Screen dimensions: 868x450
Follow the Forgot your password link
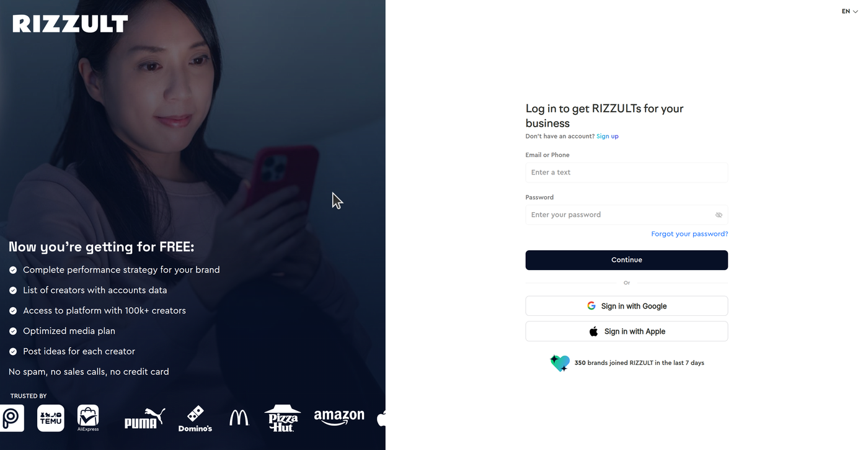689,234
